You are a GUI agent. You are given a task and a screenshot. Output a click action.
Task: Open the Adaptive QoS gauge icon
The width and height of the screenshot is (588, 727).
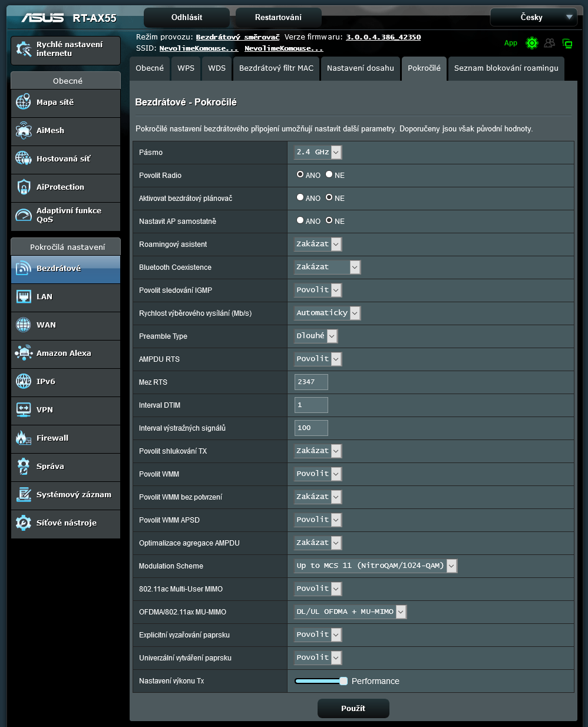pos(24,215)
